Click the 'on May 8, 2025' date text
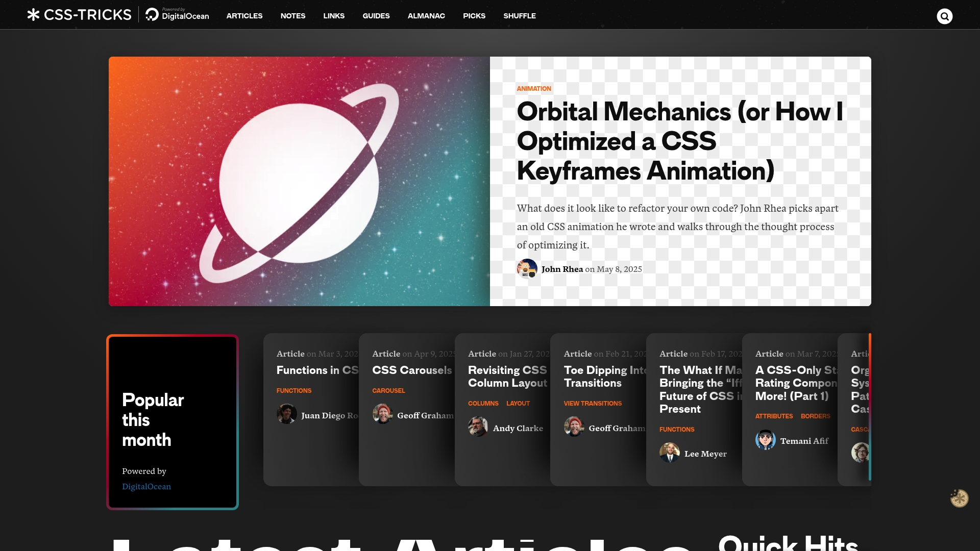This screenshot has height=551, width=980. coord(614,269)
